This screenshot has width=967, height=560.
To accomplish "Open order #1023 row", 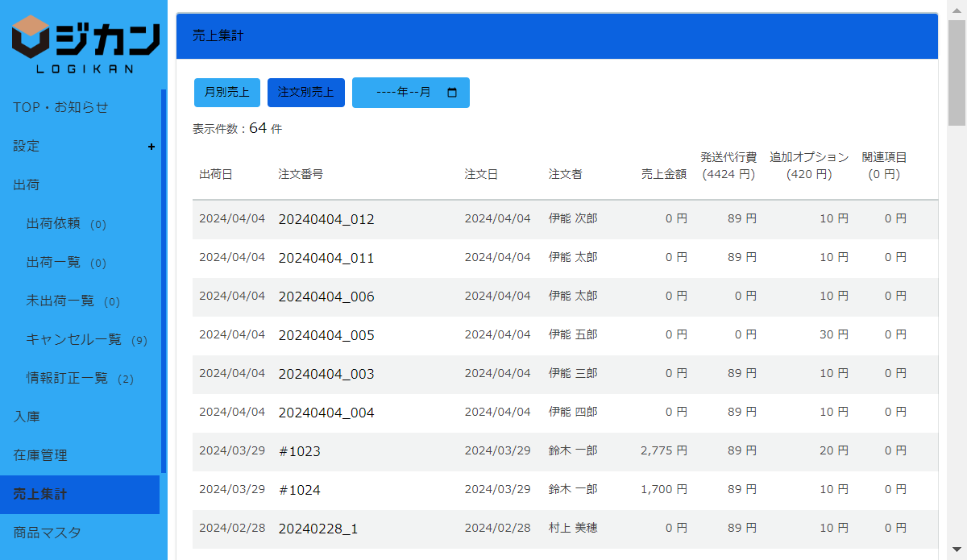I will coord(300,451).
